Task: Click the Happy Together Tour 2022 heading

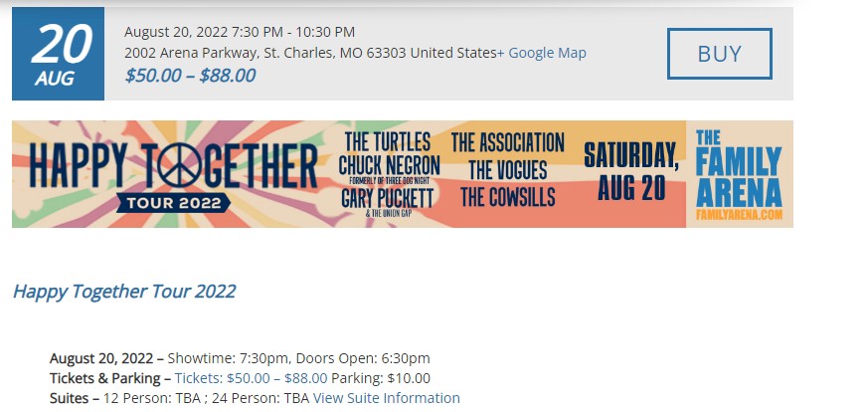Action: click(124, 292)
